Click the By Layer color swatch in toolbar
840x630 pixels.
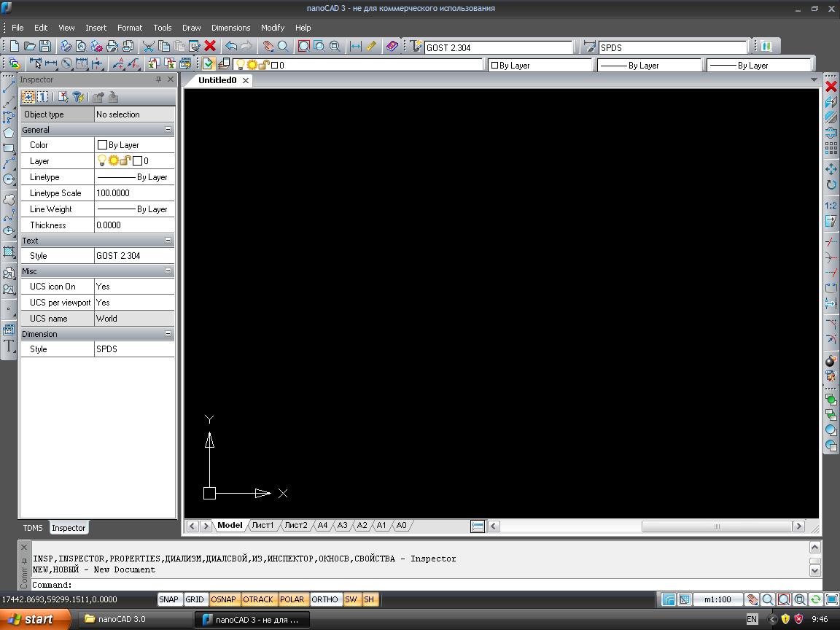[494, 66]
